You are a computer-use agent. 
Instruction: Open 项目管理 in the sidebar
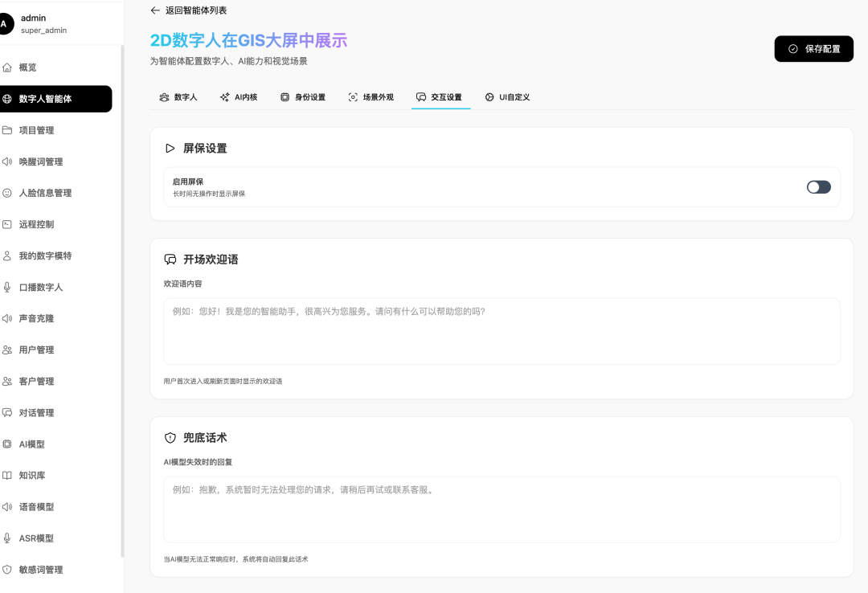click(55, 130)
